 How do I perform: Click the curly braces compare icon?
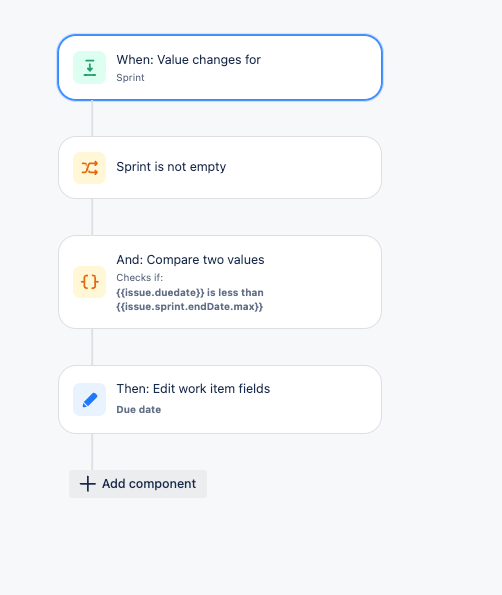[90, 282]
